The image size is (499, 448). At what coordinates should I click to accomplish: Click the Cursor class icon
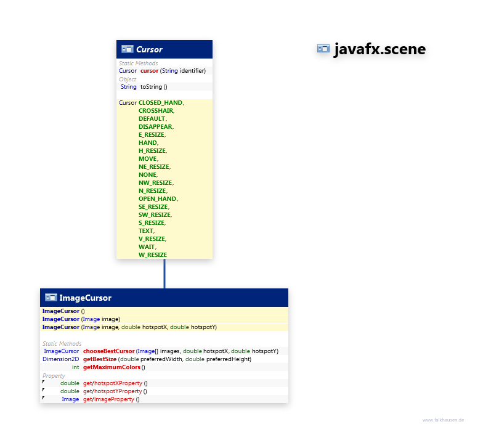pos(128,49)
